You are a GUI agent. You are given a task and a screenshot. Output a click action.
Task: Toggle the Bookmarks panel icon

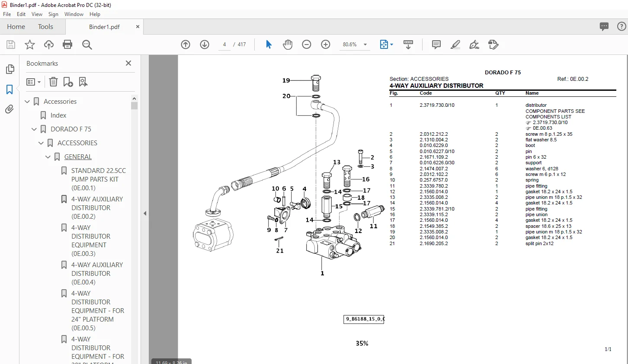point(10,89)
